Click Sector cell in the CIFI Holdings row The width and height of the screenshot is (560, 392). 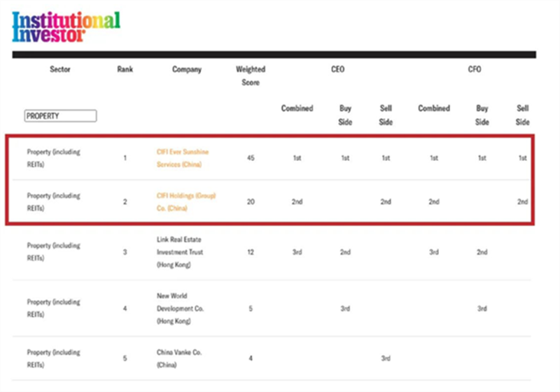[x=54, y=202]
